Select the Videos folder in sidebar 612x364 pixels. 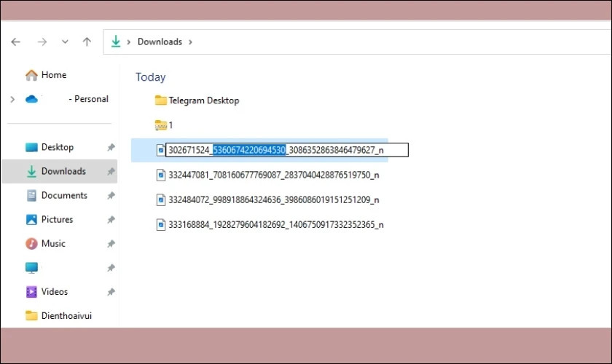(x=54, y=291)
